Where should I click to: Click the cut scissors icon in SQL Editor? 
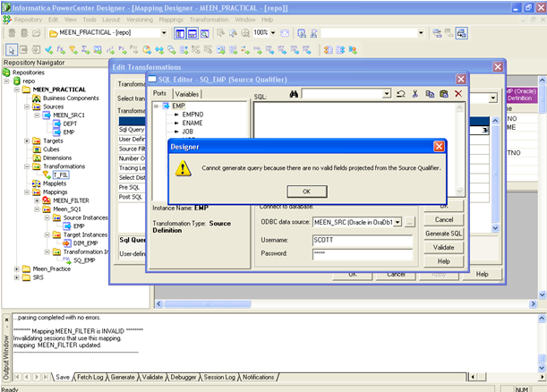[x=415, y=93]
